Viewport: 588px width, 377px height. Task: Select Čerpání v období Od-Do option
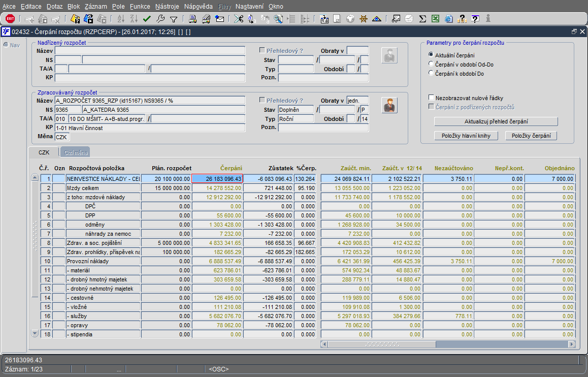(431, 64)
